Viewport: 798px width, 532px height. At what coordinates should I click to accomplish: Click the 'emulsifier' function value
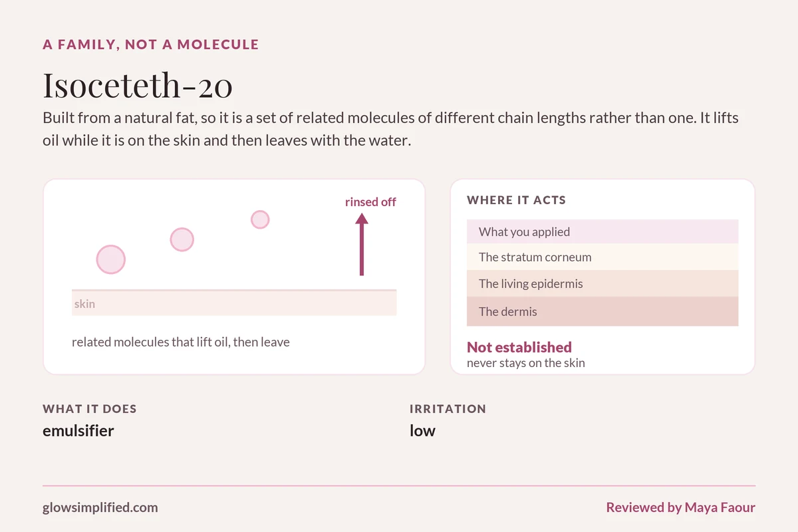[78, 431]
